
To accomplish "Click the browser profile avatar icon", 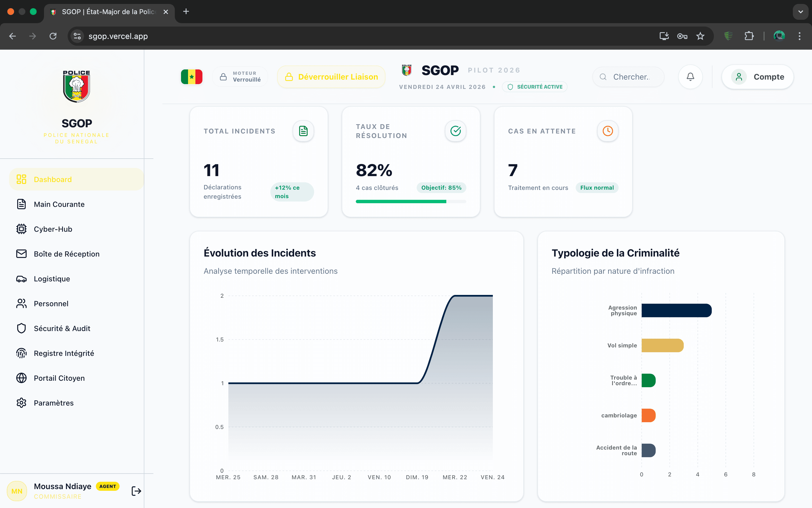I will 779,36.
